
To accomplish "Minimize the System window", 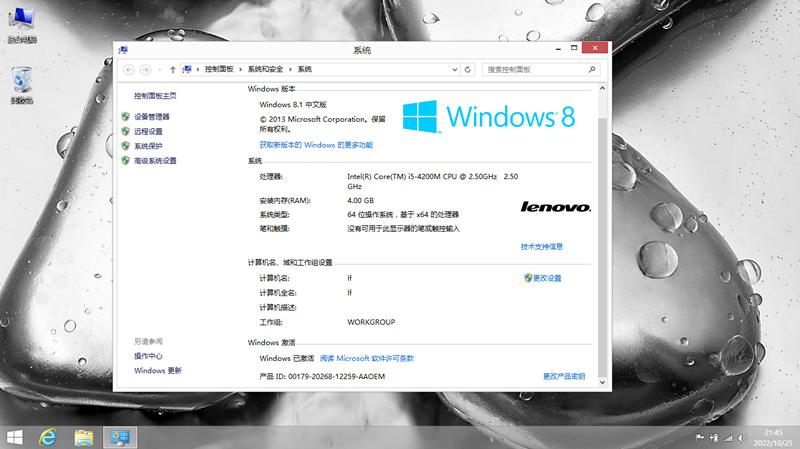I will tap(558, 48).
